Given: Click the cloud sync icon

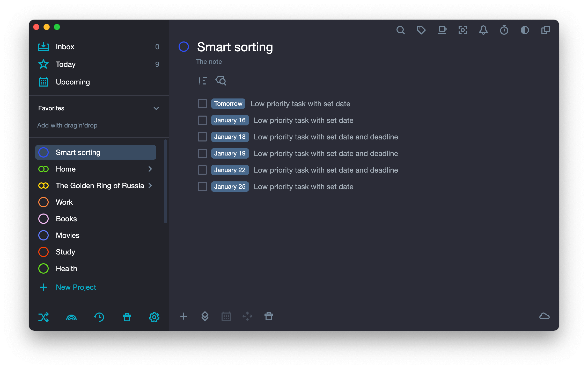Looking at the screenshot, I should 545,316.
